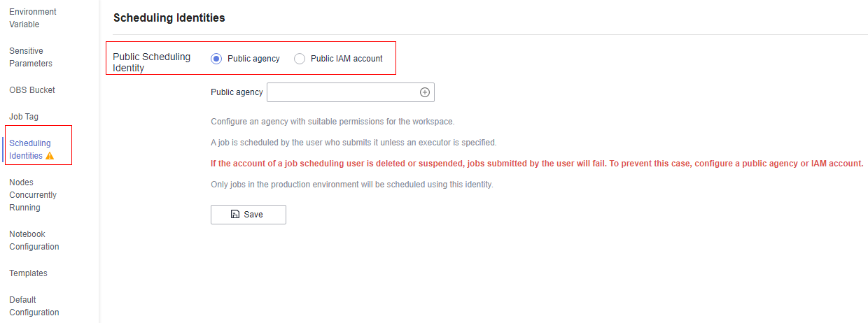
Task: Click the floppy disk icon on Save
Action: pos(235,215)
